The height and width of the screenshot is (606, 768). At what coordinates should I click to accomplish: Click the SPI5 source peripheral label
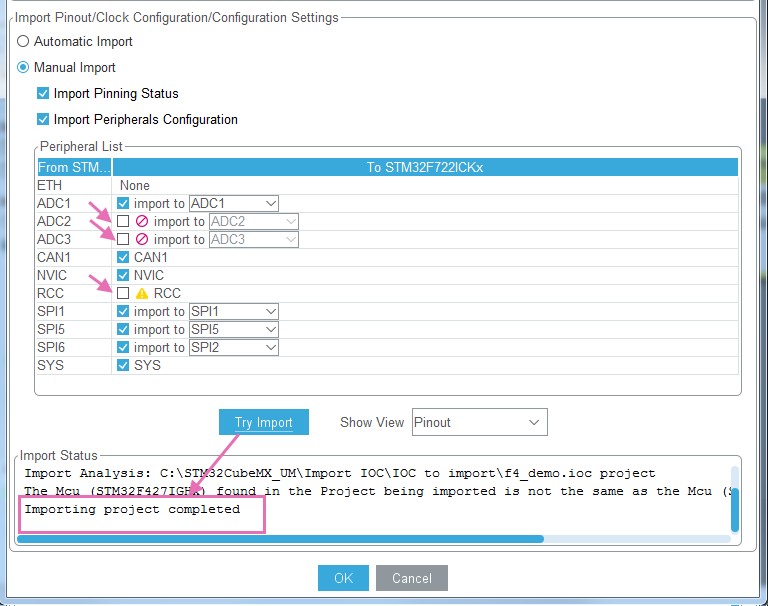coord(50,329)
